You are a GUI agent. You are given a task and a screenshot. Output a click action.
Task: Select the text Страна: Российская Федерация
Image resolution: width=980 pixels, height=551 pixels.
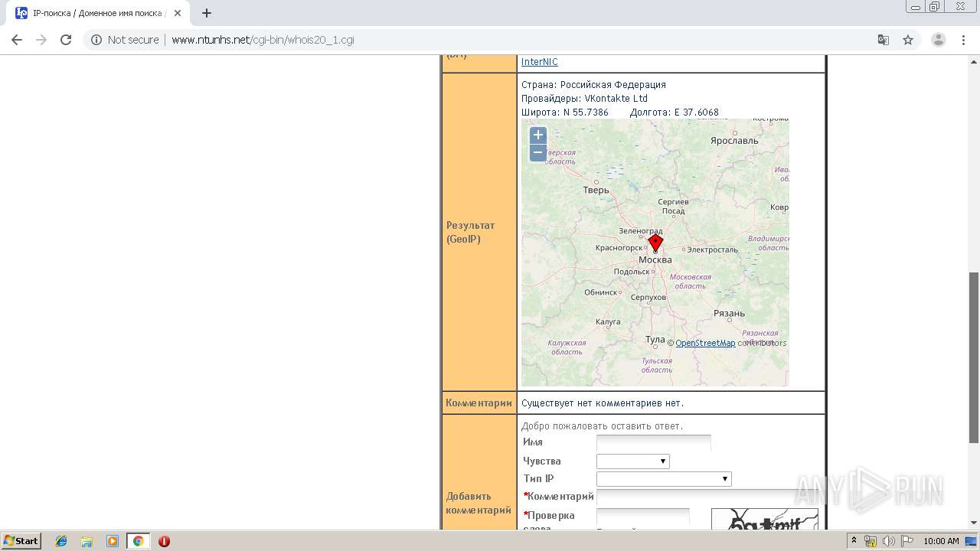pos(593,85)
